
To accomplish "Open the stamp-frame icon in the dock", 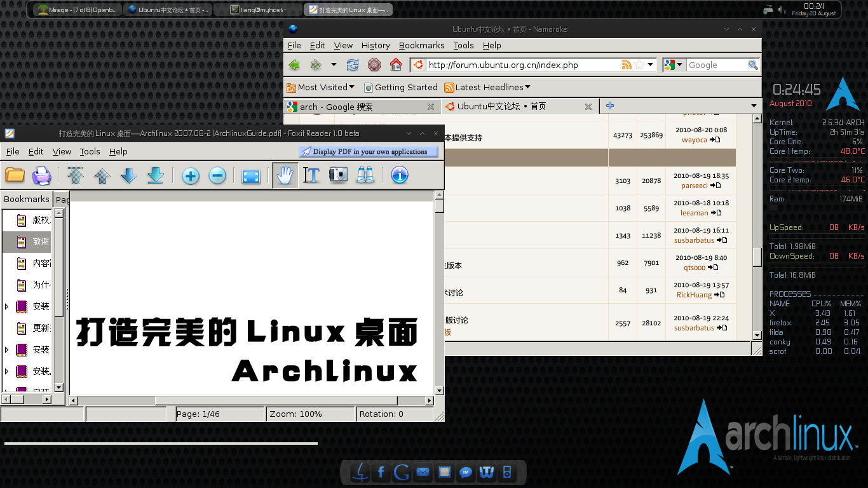I will click(444, 472).
